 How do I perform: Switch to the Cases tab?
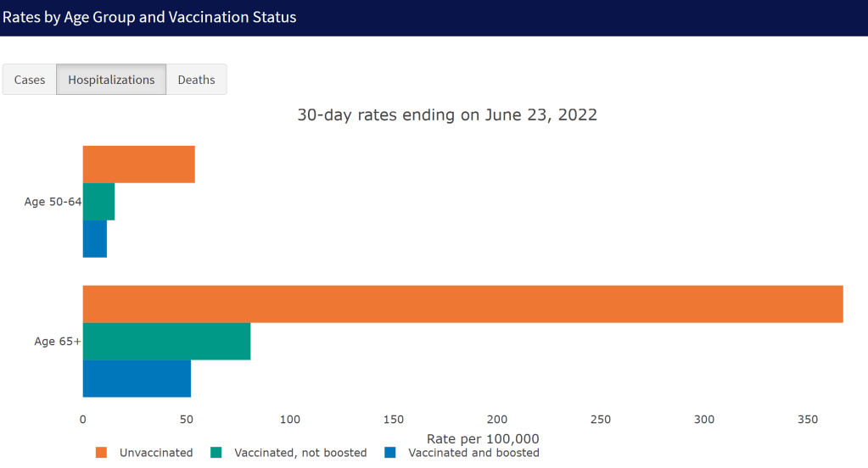(x=30, y=80)
